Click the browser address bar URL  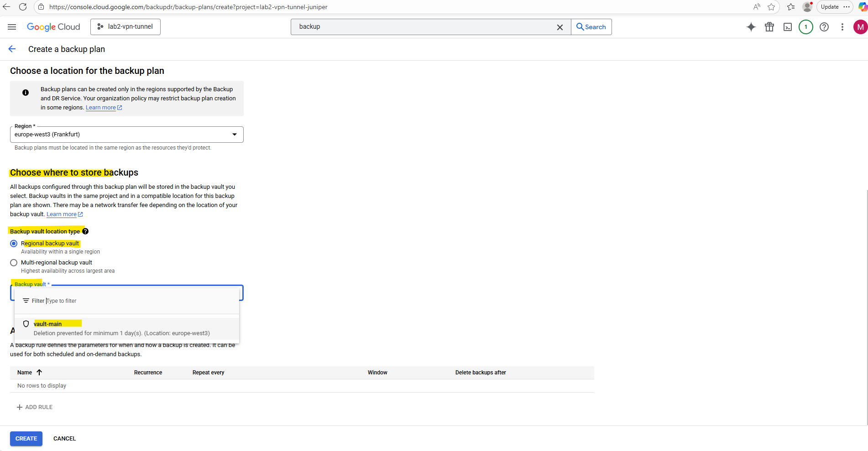(188, 7)
